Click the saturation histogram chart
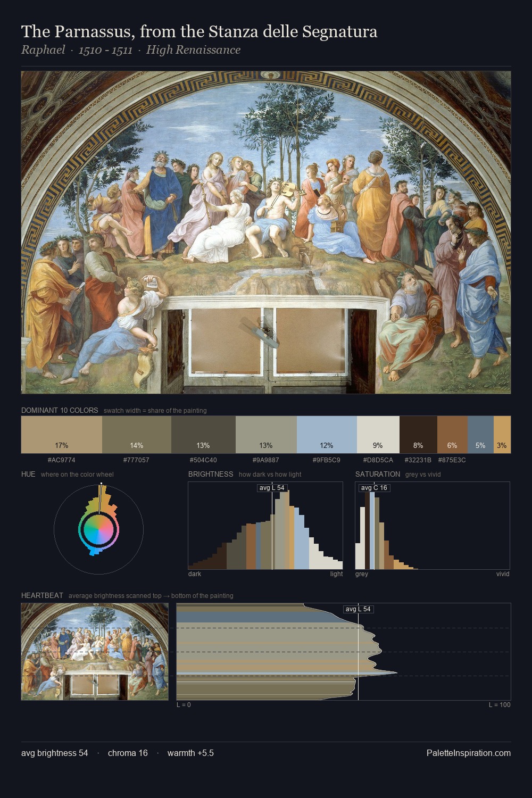This screenshot has width=532, height=798. coord(433,526)
